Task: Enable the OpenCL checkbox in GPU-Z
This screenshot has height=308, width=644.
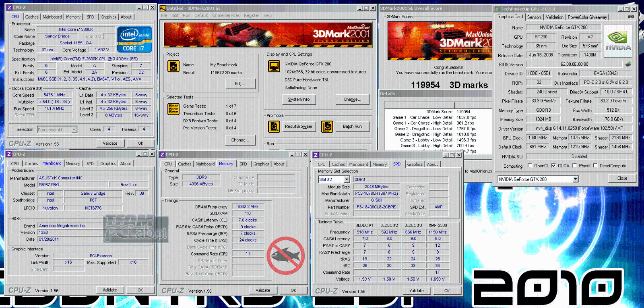Action: pyautogui.click(x=530, y=166)
